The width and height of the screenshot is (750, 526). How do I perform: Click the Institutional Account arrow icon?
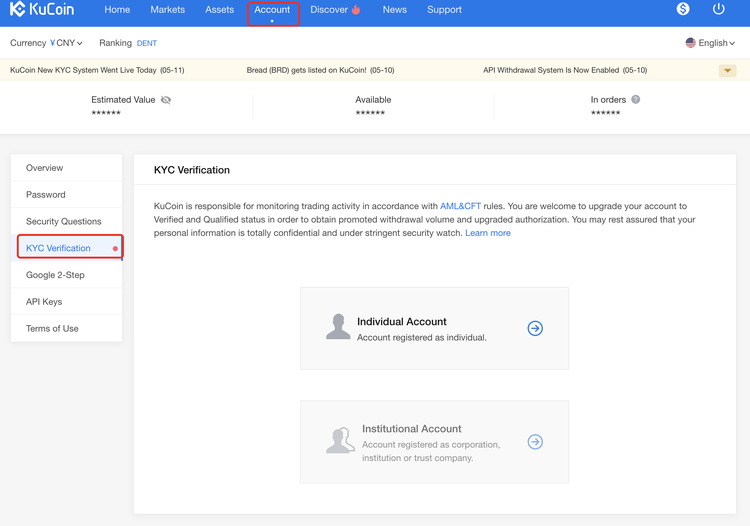tap(535, 441)
